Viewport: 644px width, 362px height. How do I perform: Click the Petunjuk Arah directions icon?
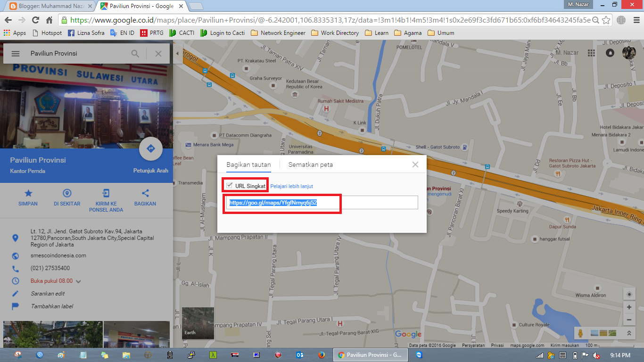(150, 148)
